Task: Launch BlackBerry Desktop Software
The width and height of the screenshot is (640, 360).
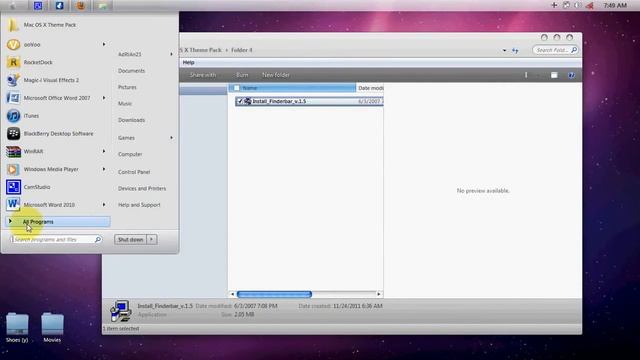Action: coord(58,133)
